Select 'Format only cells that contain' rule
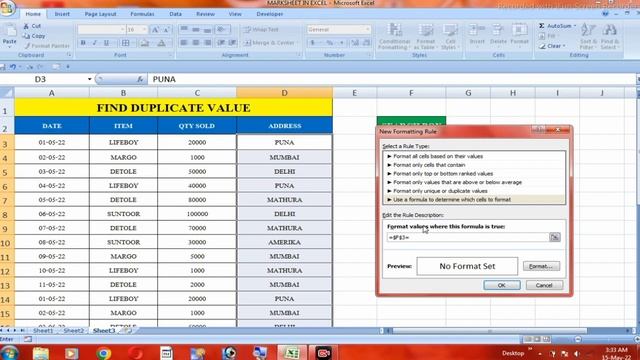 pos(429,165)
